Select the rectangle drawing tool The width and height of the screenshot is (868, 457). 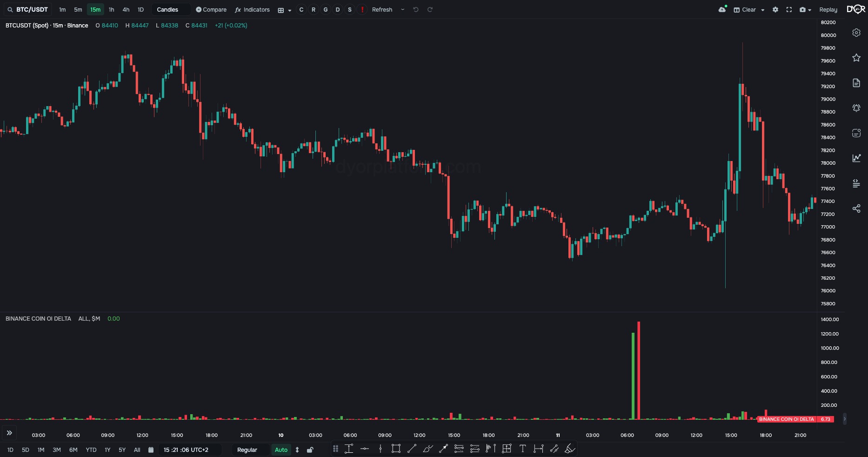(396, 449)
